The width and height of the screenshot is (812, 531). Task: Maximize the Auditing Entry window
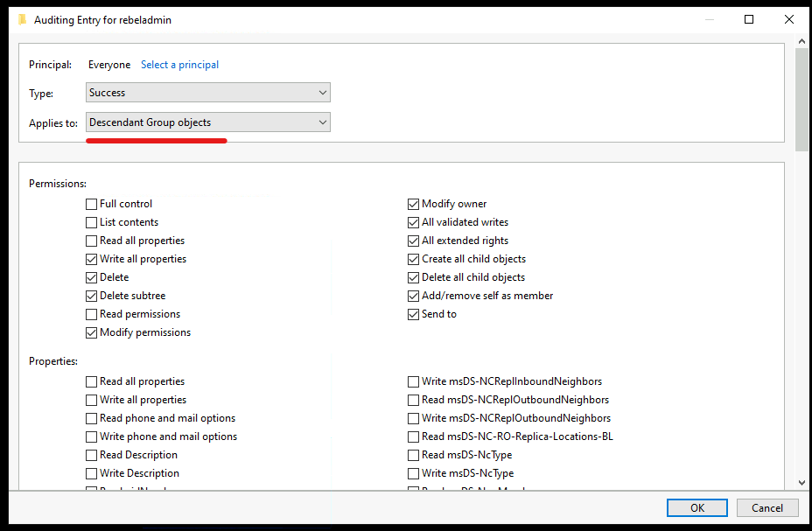click(749, 19)
